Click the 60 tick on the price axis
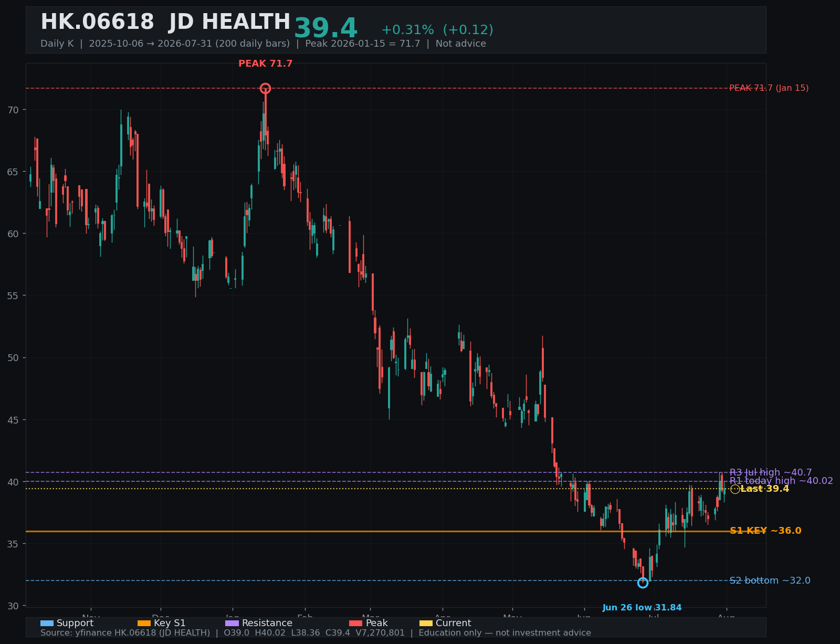The image size is (840, 644). (13, 234)
